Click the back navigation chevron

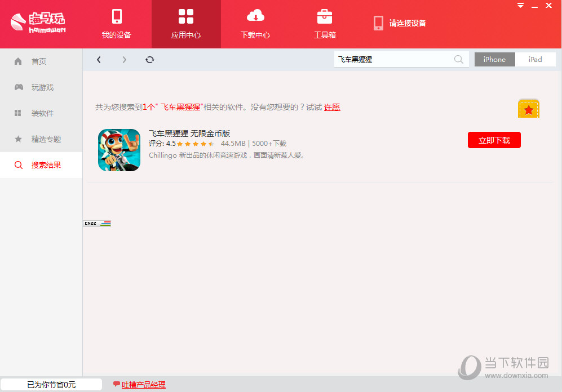[x=99, y=59]
